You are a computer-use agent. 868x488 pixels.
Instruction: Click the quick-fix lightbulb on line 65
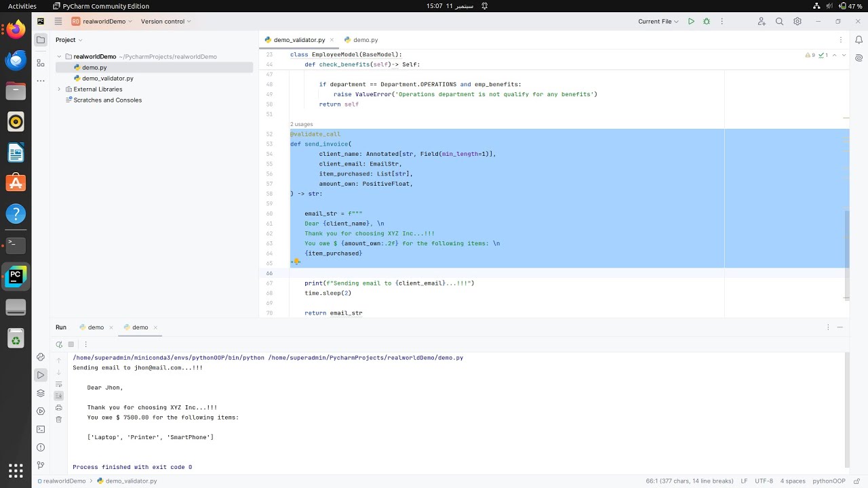296,262
